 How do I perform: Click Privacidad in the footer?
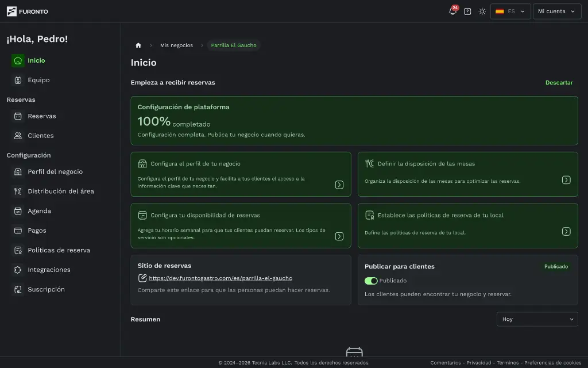tap(478, 363)
